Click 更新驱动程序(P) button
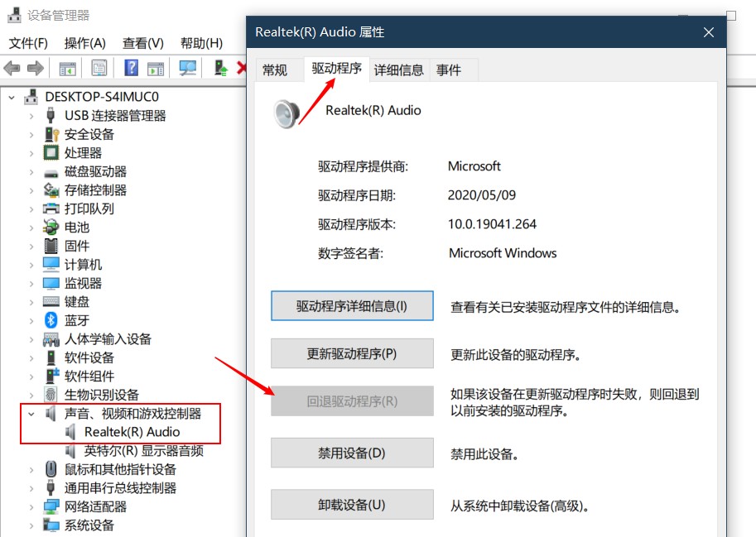This screenshot has height=537, width=756. (x=352, y=353)
